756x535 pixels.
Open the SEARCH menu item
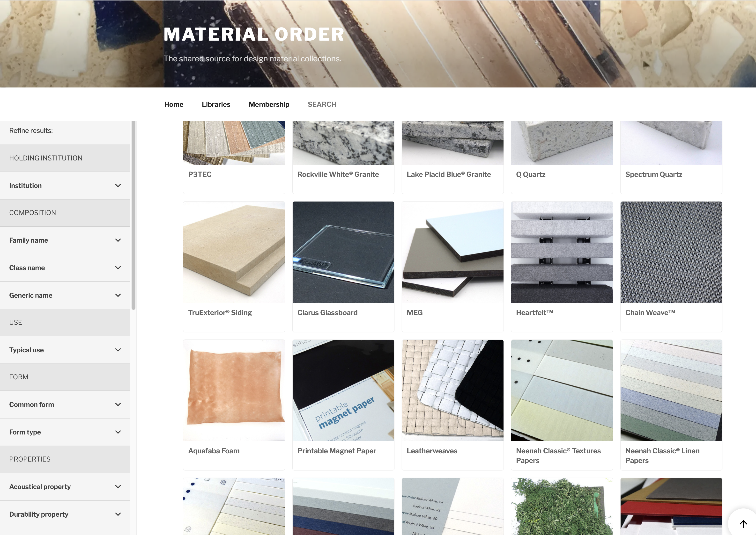tap(322, 104)
